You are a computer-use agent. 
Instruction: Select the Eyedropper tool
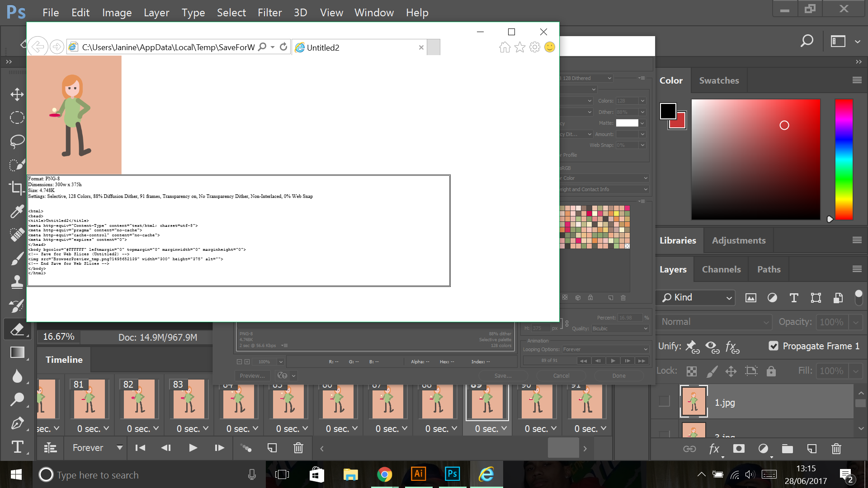[x=17, y=211]
